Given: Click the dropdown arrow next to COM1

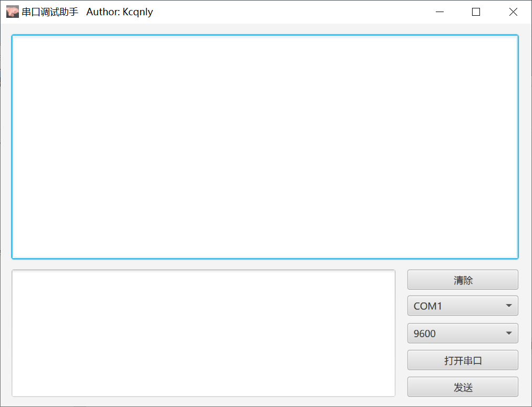Looking at the screenshot, I should (508, 306).
